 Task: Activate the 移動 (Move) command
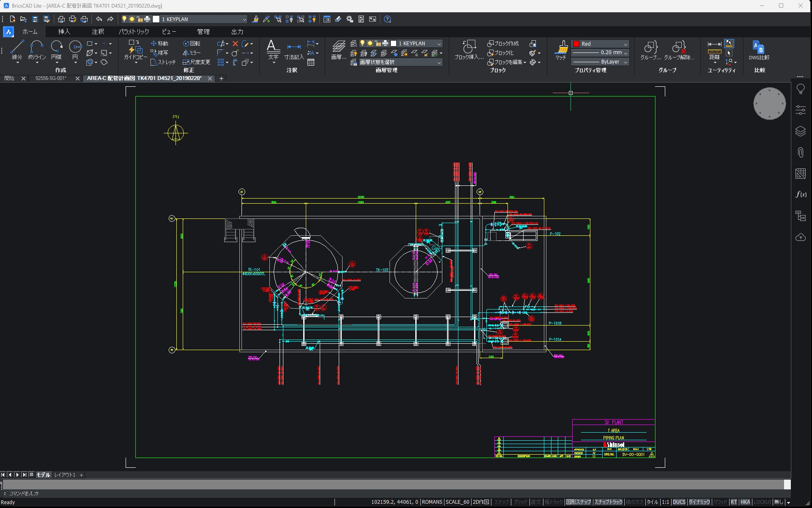(x=160, y=43)
